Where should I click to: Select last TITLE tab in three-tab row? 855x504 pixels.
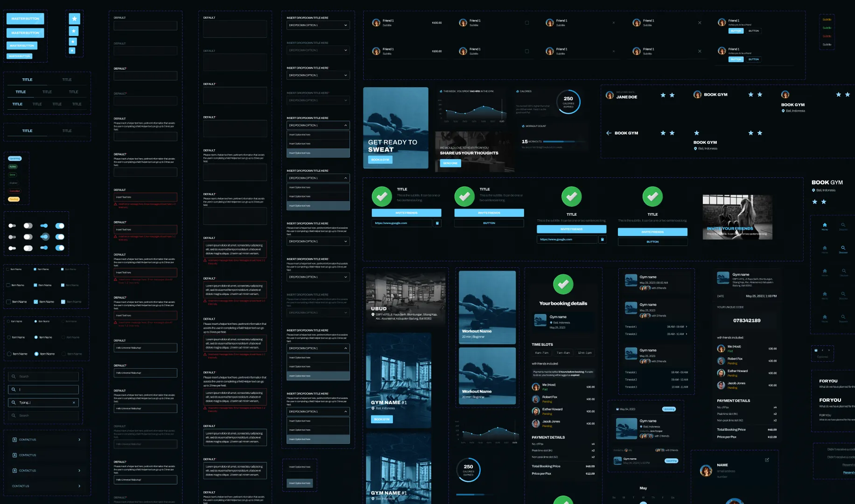click(x=74, y=92)
